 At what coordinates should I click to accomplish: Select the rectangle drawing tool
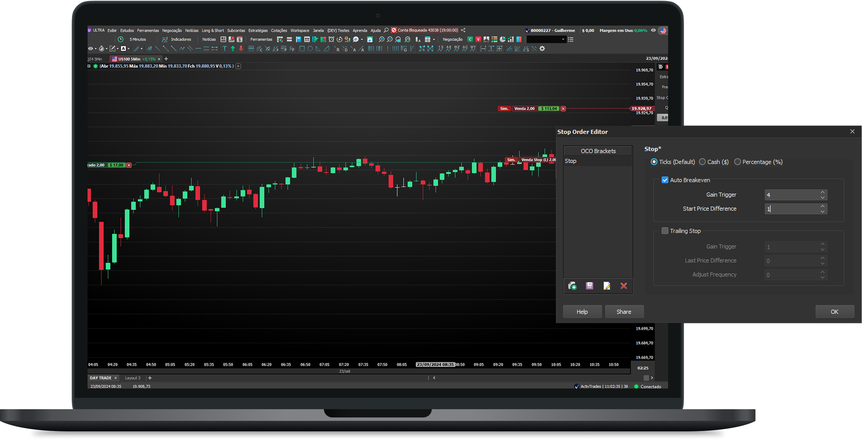(x=302, y=48)
